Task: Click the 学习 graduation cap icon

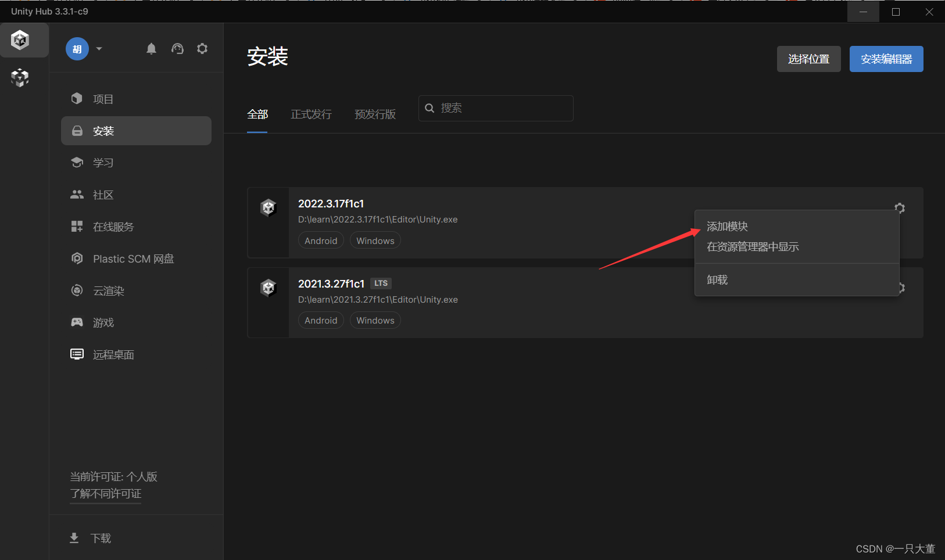Action: pyautogui.click(x=77, y=162)
